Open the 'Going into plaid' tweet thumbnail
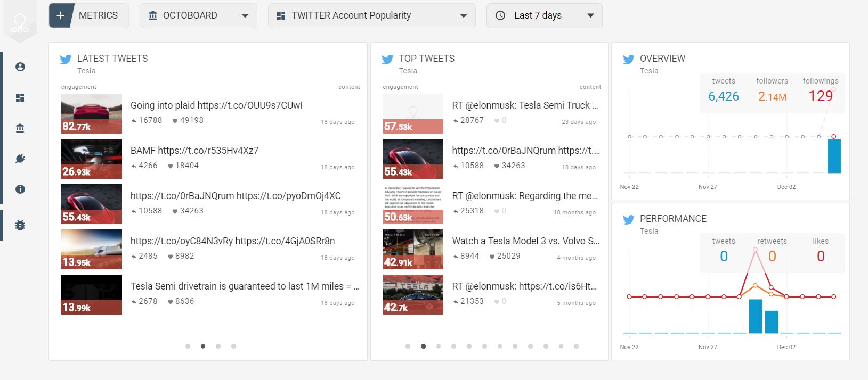The width and height of the screenshot is (868, 380). 92,113
